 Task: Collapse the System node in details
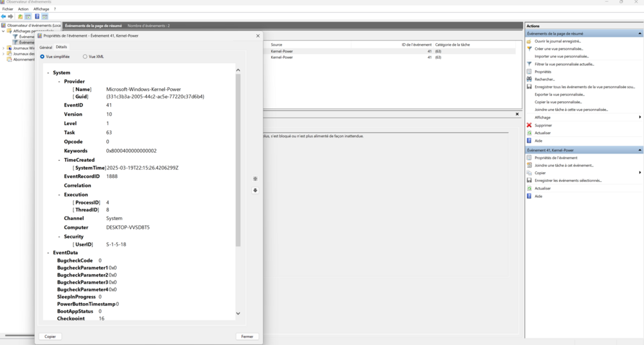pos(48,73)
